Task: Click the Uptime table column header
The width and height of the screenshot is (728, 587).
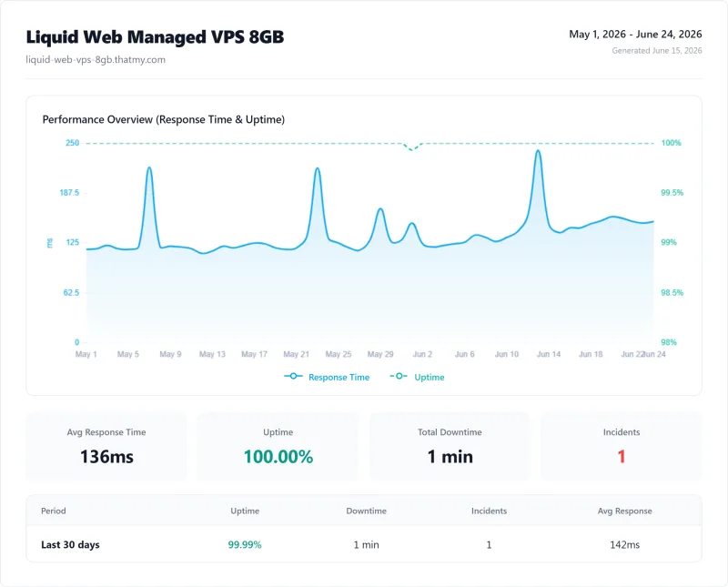Action: pos(245,511)
